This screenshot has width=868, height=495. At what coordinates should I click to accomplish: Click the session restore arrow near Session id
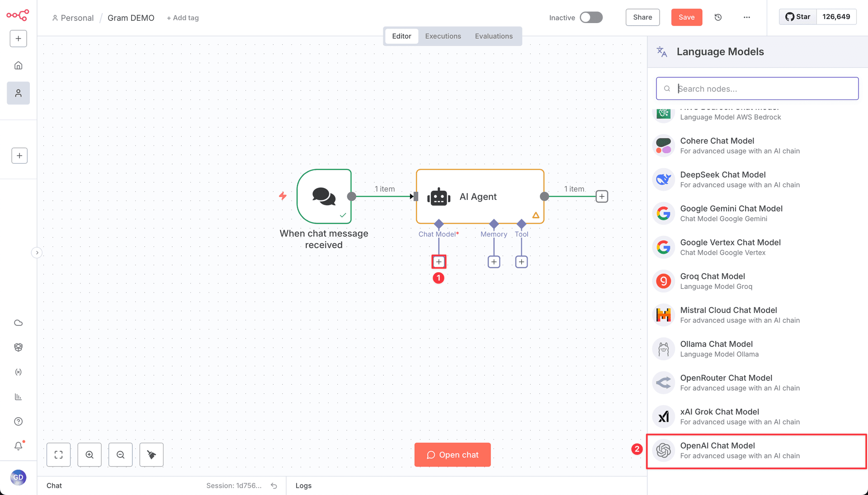274,486
